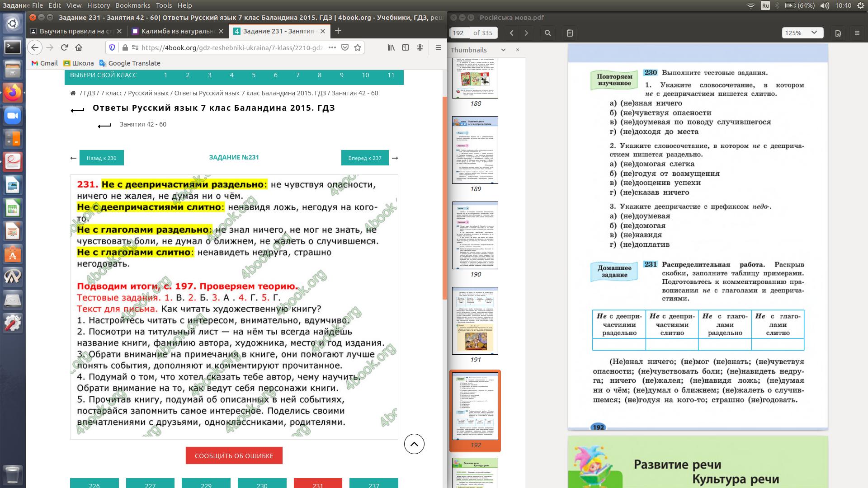This screenshot has height=488, width=868.
Task: Open the PDF viewer hamburger menu
Action: [857, 33]
